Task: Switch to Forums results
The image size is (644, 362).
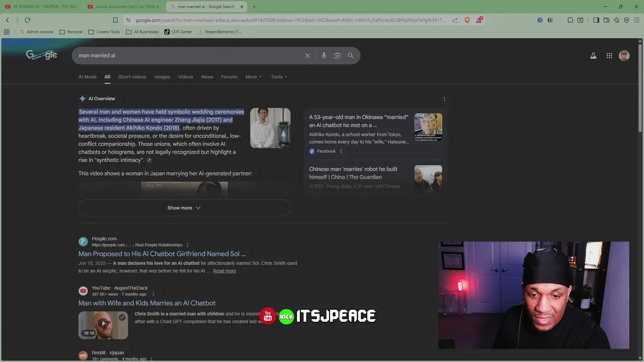Action: point(229,77)
